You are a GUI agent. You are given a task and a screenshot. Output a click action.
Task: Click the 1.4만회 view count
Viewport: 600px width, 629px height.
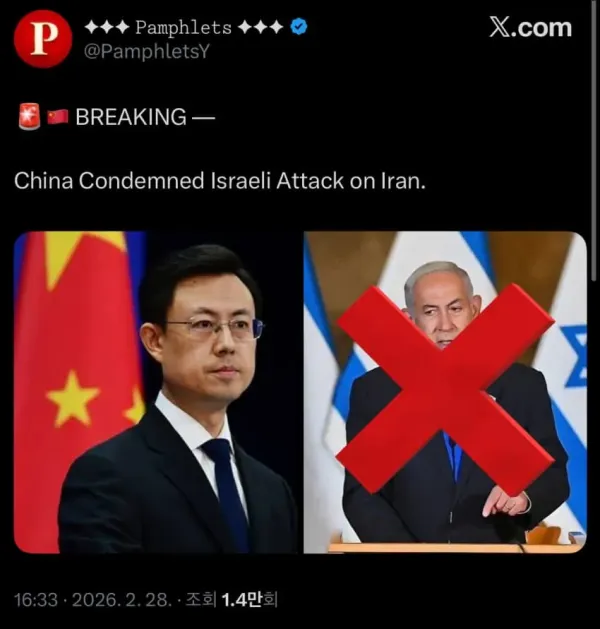pyautogui.click(x=249, y=600)
